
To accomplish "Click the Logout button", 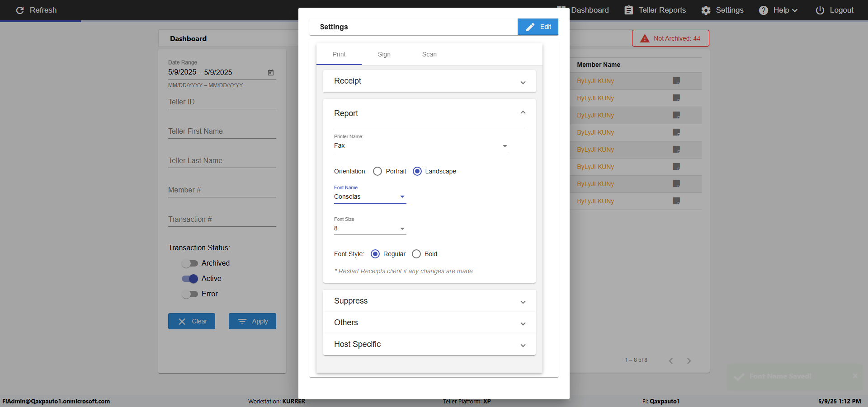I will pyautogui.click(x=835, y=10).
